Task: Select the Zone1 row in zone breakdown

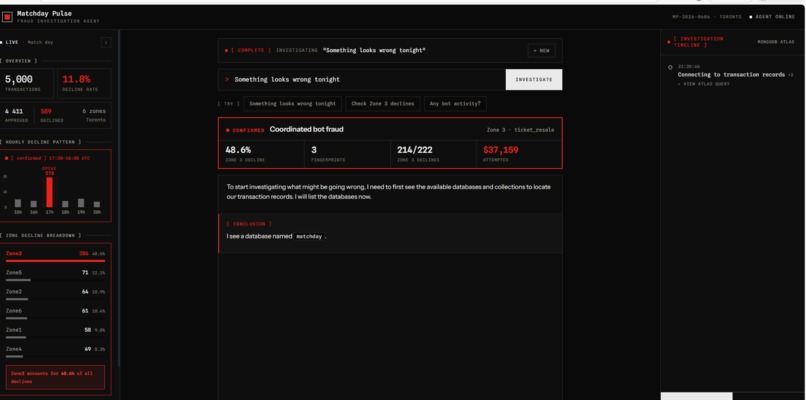Action: [56, 332]
